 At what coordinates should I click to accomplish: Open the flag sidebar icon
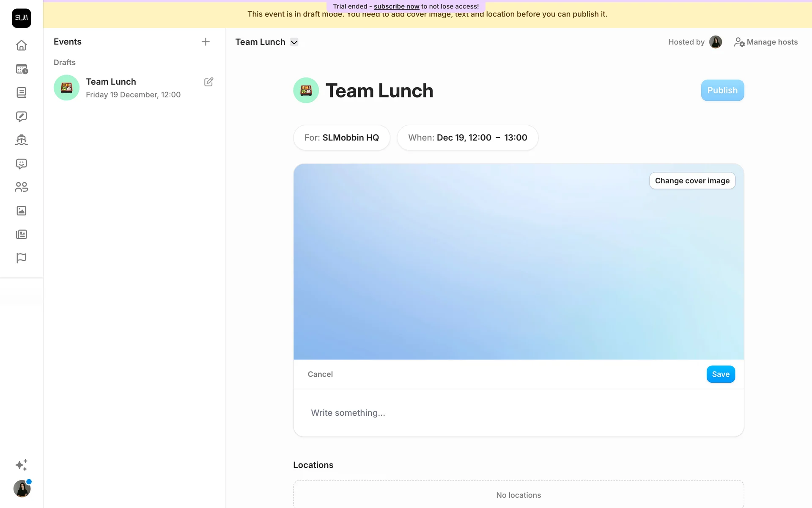[21, 258]
